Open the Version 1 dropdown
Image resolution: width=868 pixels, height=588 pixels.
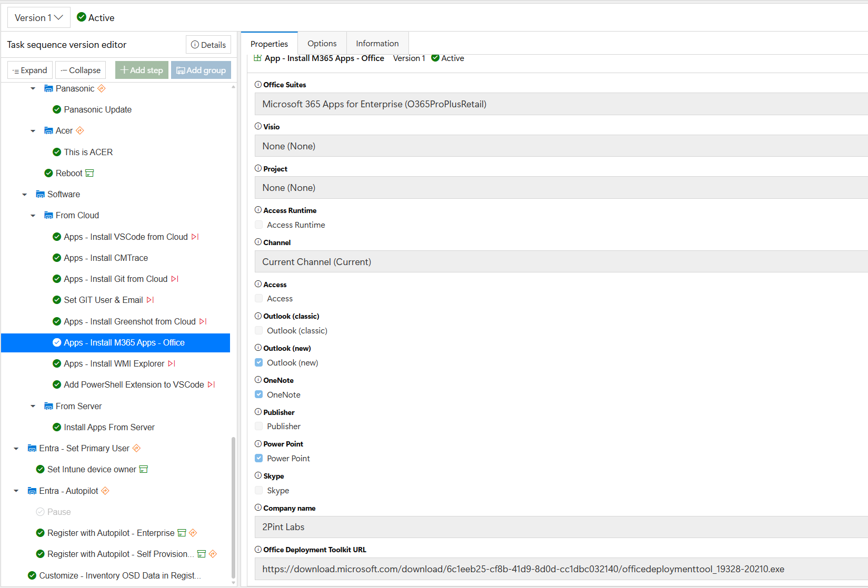click(x=38, y=18)
